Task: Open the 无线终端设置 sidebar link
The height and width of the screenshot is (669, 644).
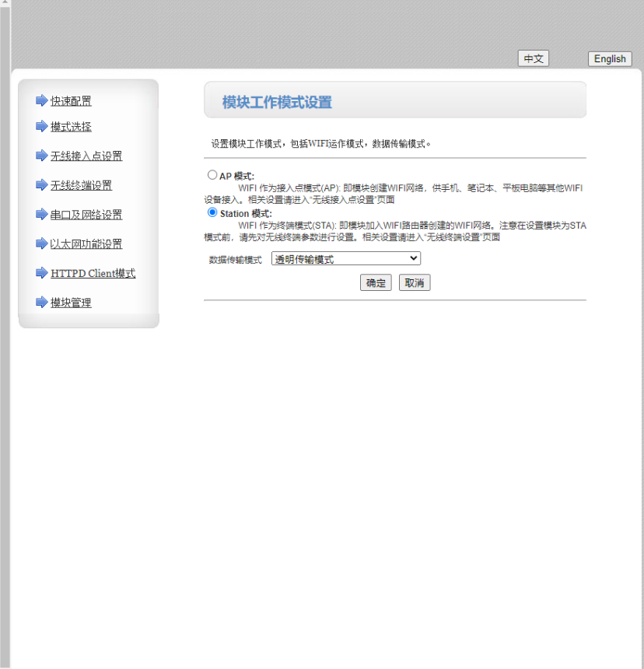Action: (81, 186)
